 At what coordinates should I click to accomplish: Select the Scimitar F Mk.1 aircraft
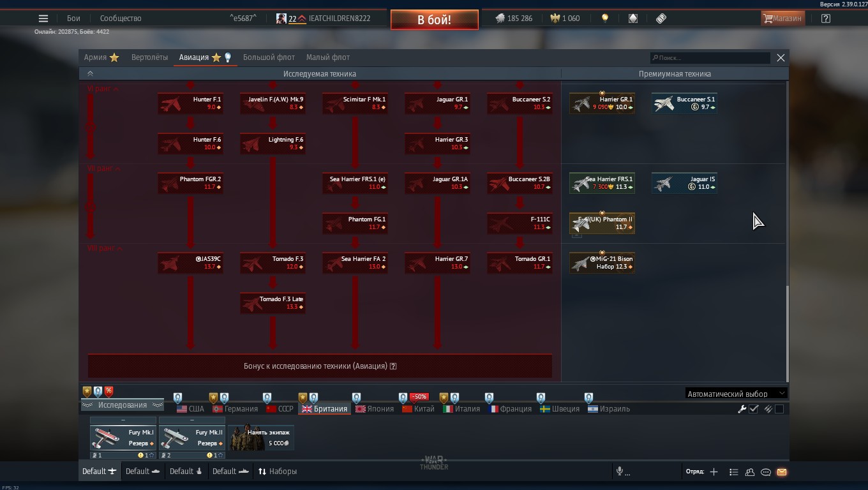click(355, 103)
